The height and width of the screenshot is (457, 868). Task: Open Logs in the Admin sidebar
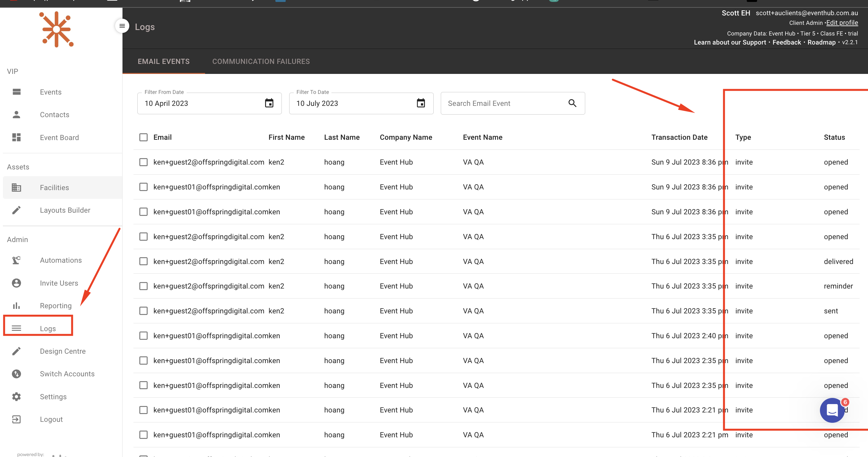47,328
